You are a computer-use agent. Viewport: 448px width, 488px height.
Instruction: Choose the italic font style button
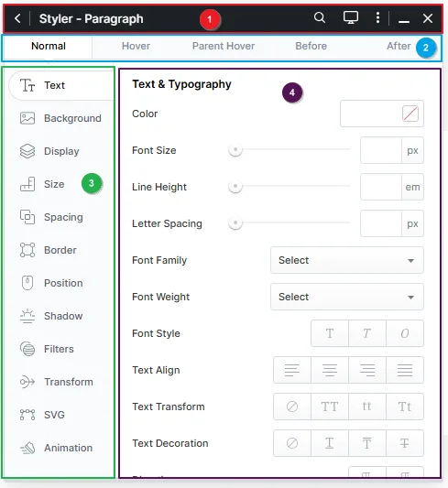click(x=367, y=333)
